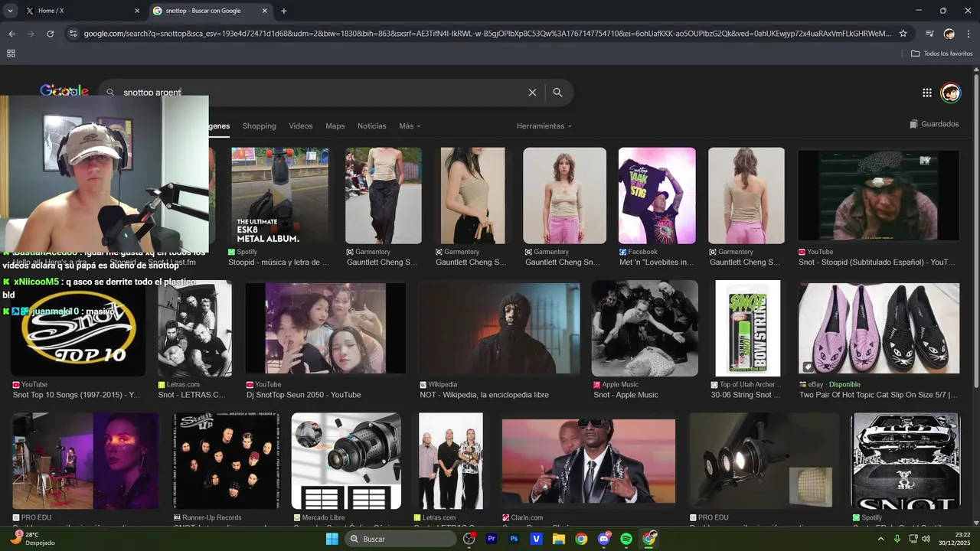The width and height of the screenshot is (980, 551).
Task: Open the Snot Apple Music band photo
Action: [x=645, y=329]
